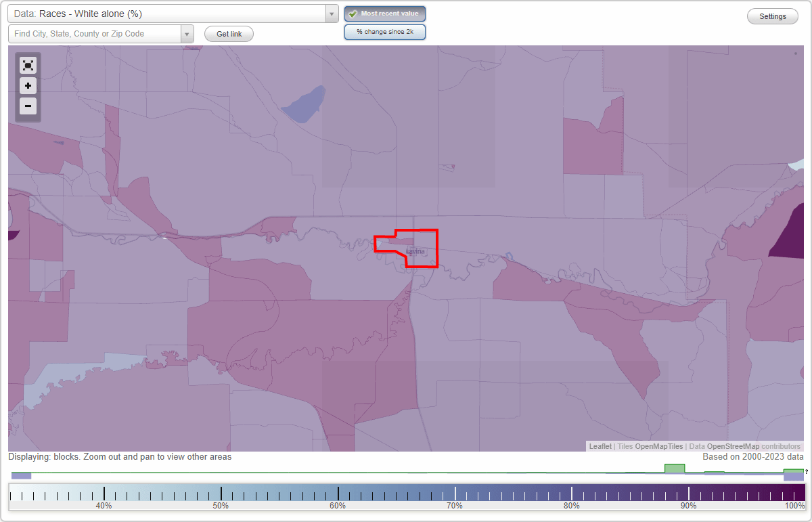The image size is (812, 522).
Task: Enable the 'Most recent value' display mode
Action: 385,13
